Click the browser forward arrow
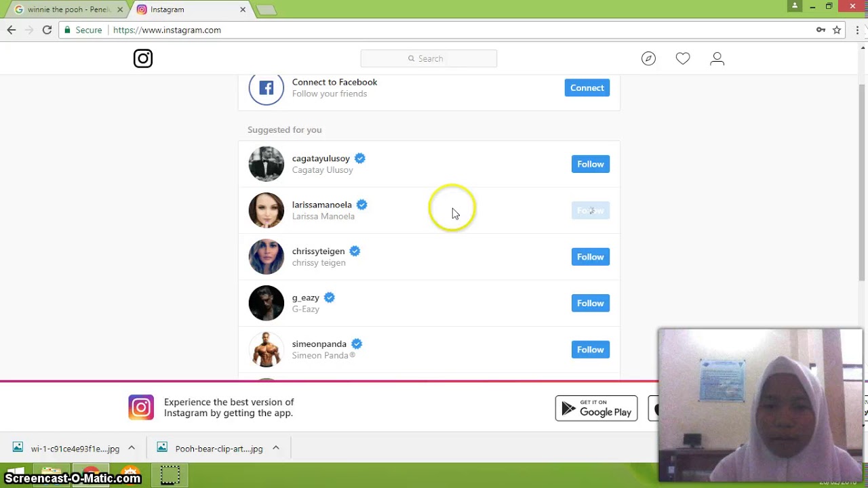The image size is (868, 488). point(29,30)
